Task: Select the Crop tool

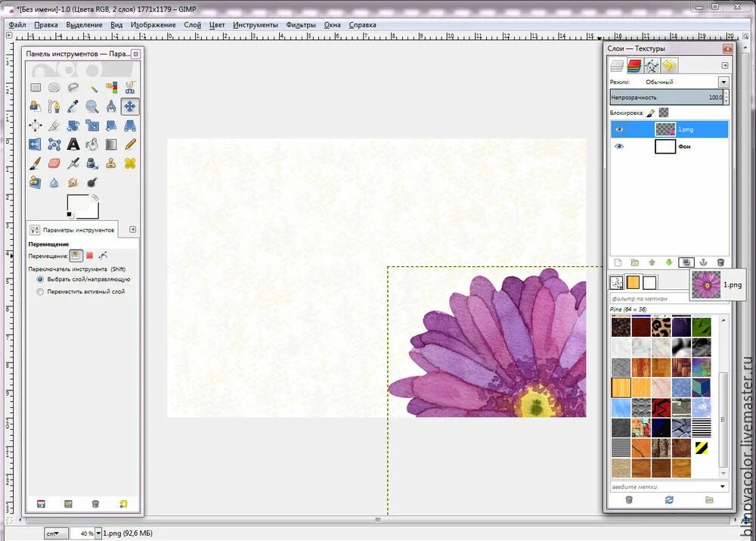Action: click(54, 126)
